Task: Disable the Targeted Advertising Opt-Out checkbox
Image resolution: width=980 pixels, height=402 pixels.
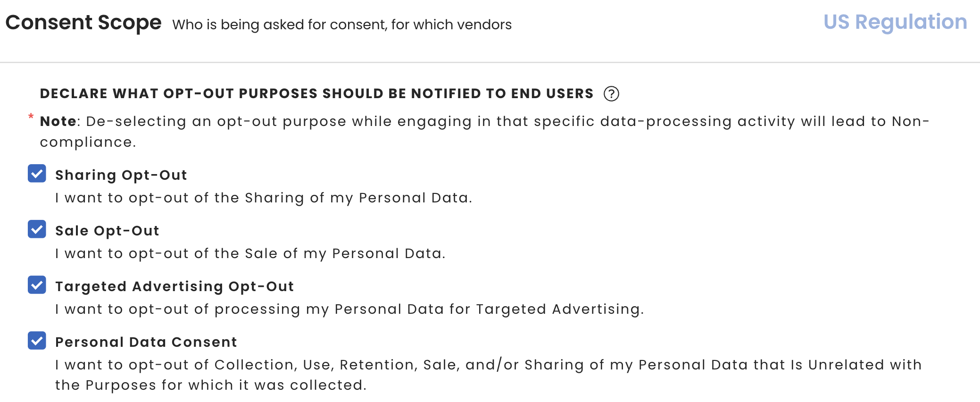Action: (x=37, y=285)
